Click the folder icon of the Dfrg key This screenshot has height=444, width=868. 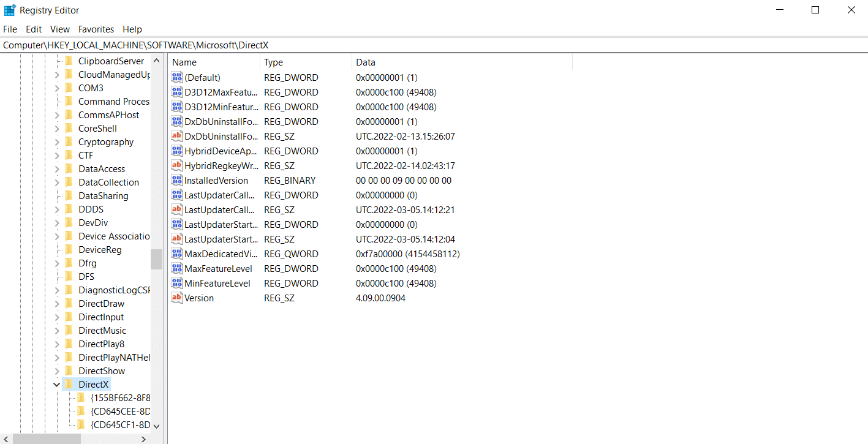tap(69, 263)
